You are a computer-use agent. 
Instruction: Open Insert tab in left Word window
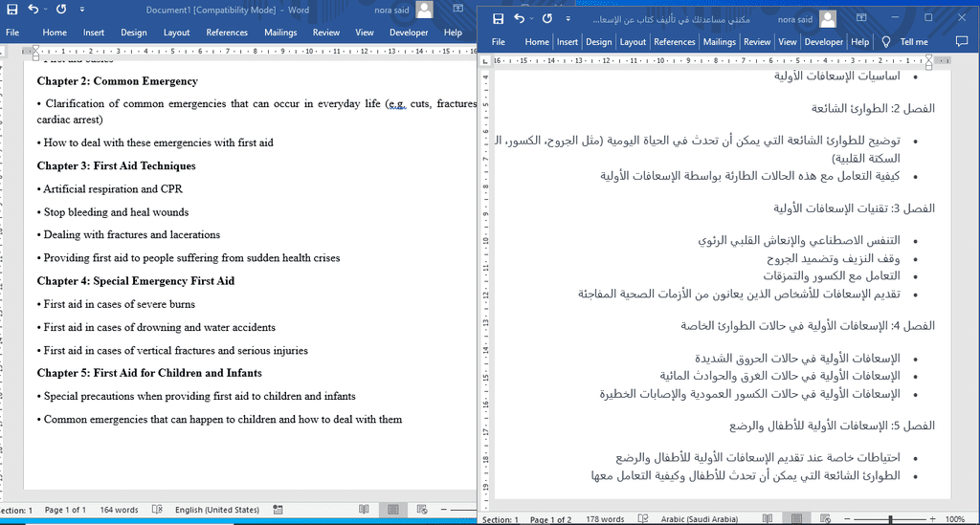[x=94, y=33]
